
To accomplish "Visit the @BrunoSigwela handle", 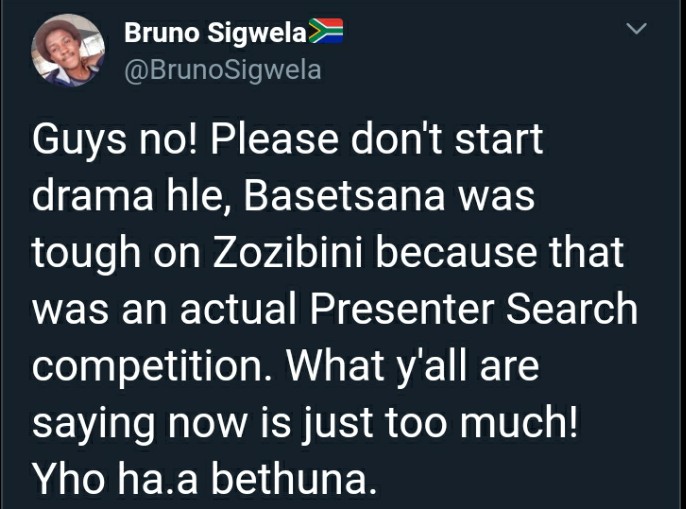I will coord(223,70).
